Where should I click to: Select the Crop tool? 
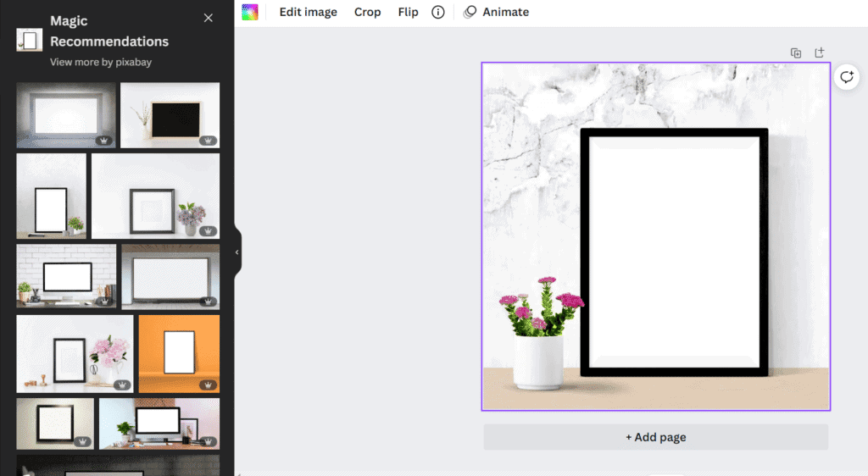(x=368, y=12)
